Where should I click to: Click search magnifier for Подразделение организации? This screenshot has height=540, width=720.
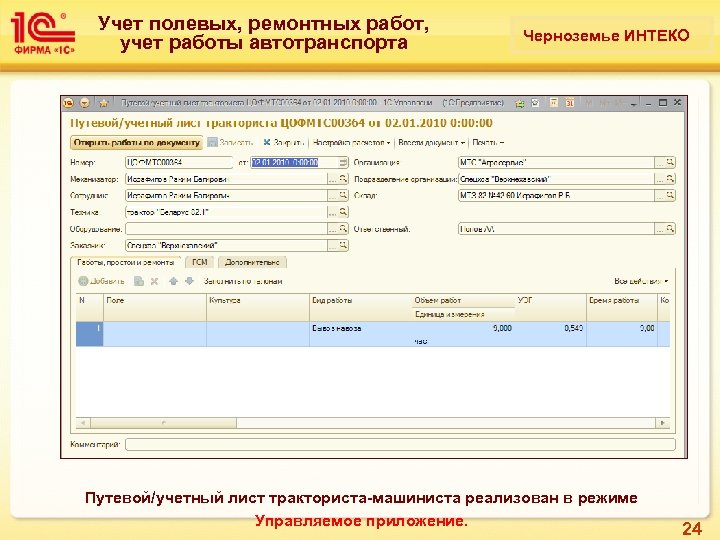(x=670, y=179)
